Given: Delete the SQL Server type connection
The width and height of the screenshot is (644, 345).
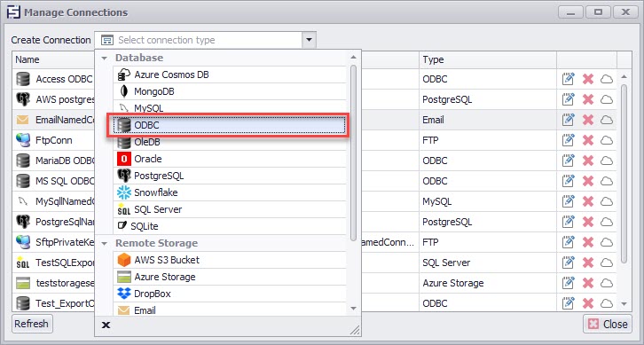Looking at the screenshot, I should 588,263.
